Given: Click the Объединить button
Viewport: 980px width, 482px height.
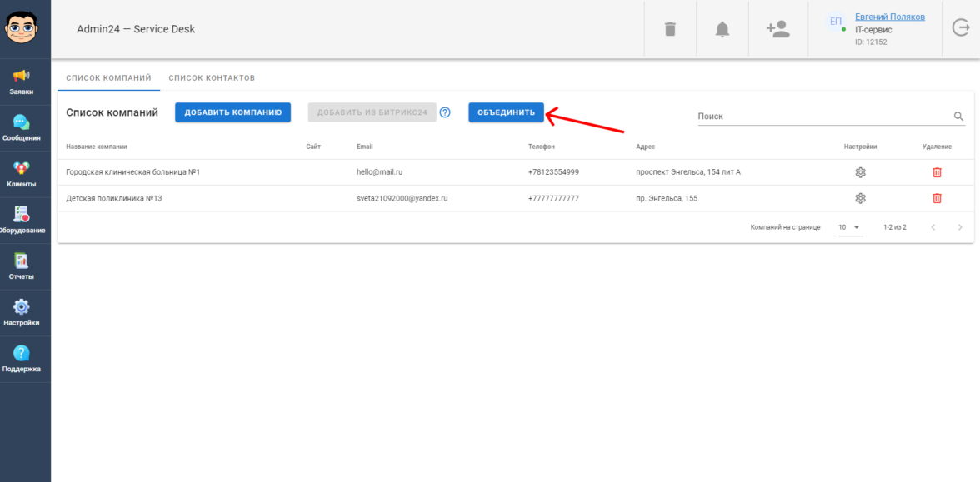Looking at the screenshot, I should click(506, 112).
